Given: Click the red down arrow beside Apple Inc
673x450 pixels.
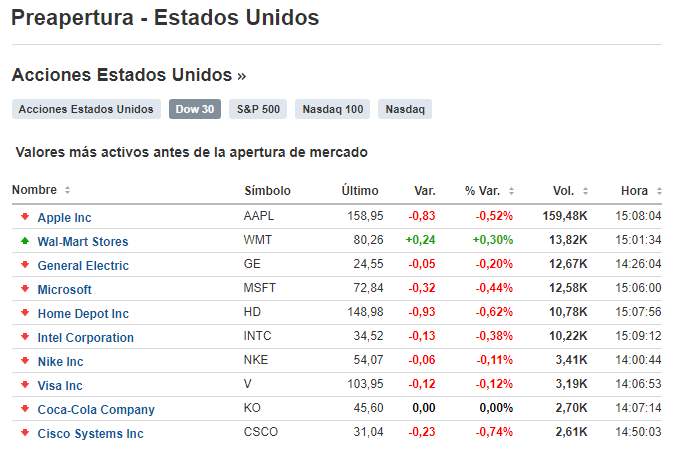Looking at the screenshot, I should coord(24,217).
